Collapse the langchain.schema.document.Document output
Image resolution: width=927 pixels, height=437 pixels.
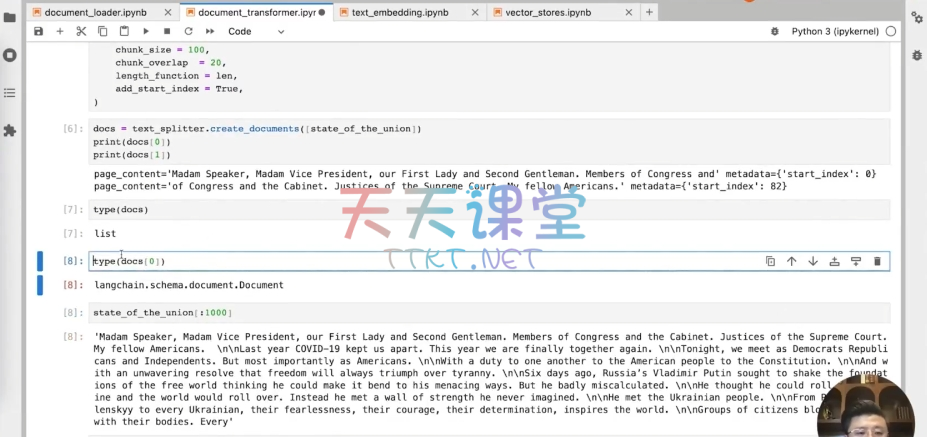40,285
